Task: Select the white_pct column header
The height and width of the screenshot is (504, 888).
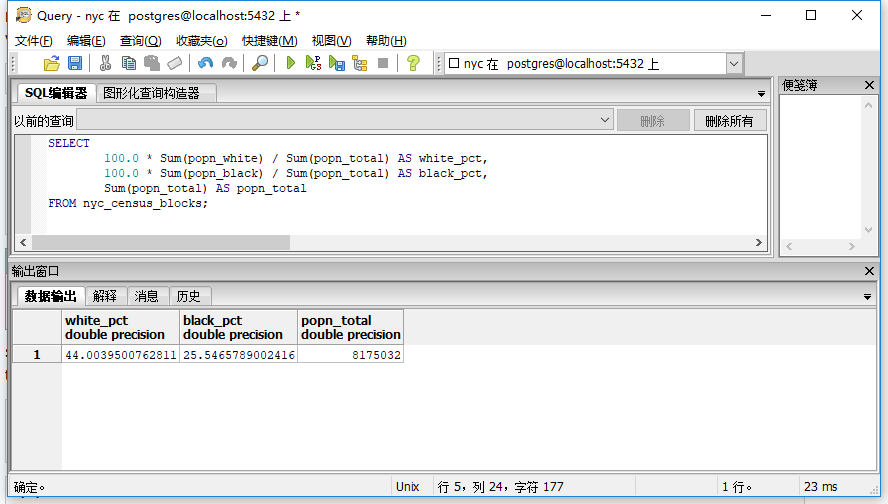Action: pyautogui.click(x=120, y=327)
